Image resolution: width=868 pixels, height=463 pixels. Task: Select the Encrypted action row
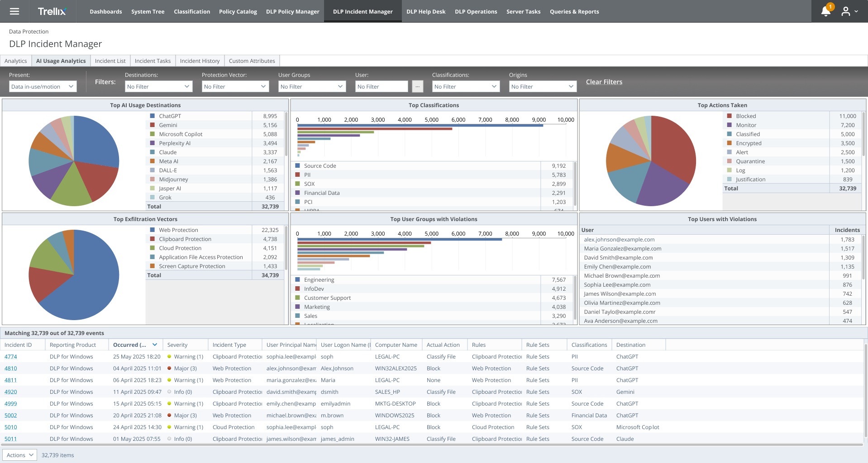click(x=792, y=143)
